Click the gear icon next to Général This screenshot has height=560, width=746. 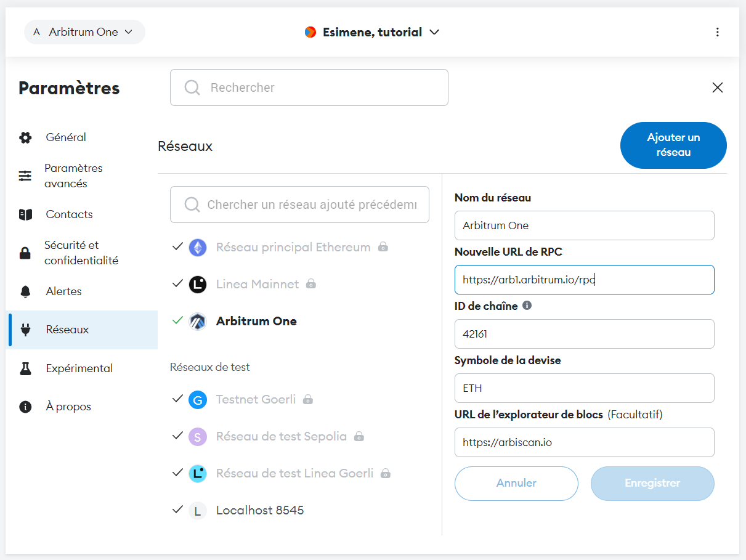(25, 137)
